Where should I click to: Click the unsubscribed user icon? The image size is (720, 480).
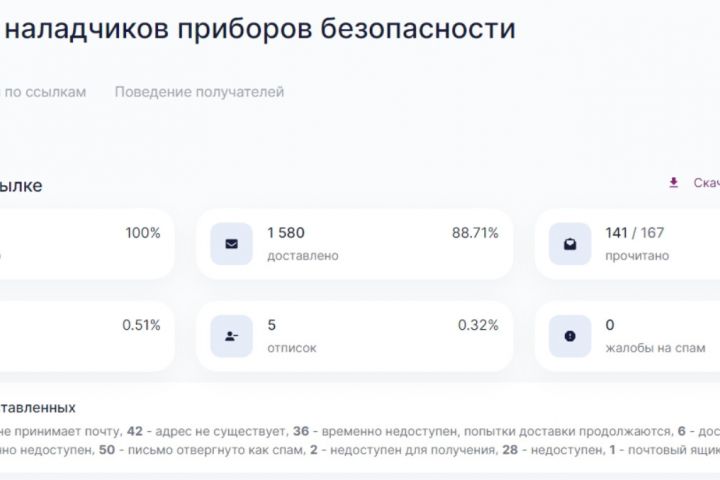point(231,336)
